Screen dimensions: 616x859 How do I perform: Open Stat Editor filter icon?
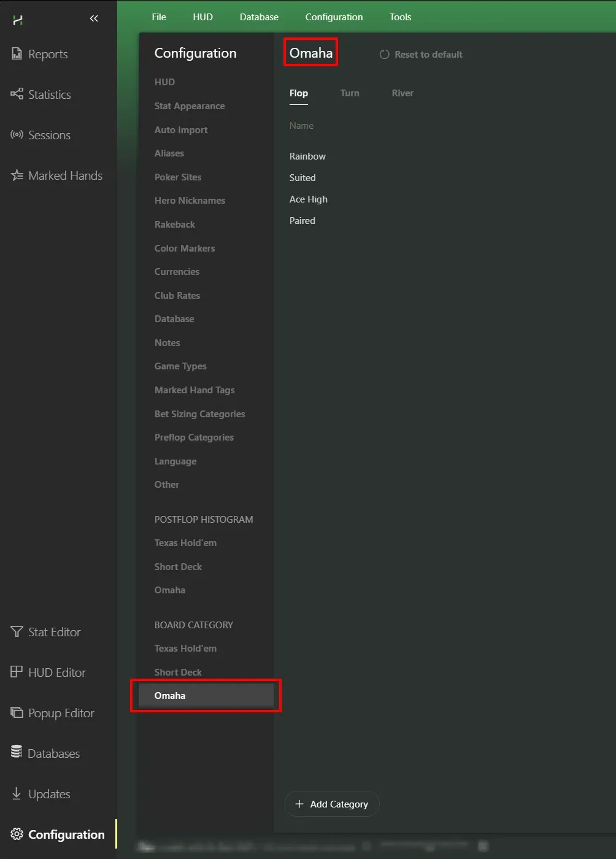tap(17, 632)
